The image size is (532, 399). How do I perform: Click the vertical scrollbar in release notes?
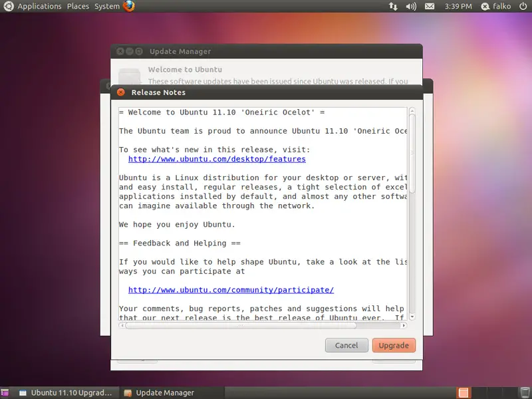412,153
